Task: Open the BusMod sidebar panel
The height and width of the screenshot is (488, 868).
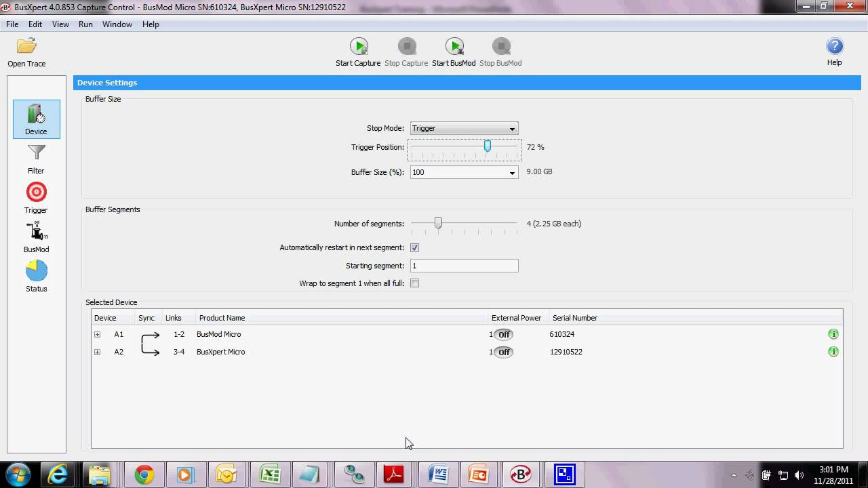Action: 36,237
